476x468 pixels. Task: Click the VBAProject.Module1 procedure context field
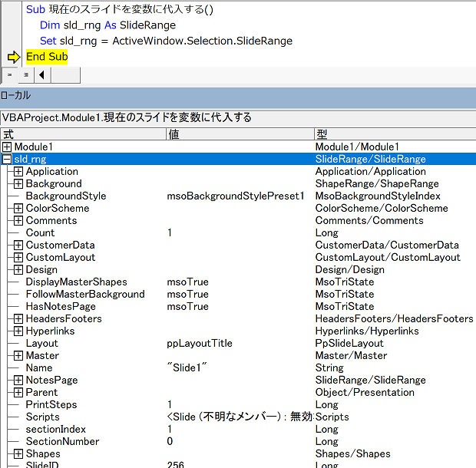(238, 117)
